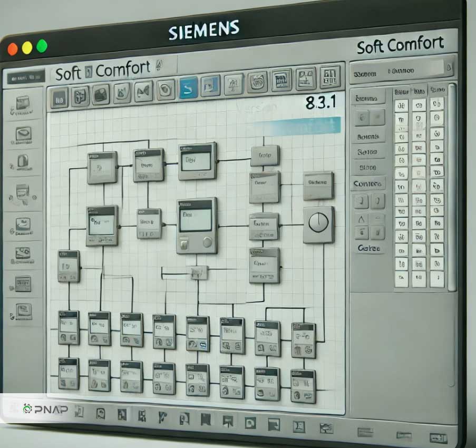Click the outlined triangle button in right panel
This screenshot has height=448, width=476.
(x=361, y=219)
